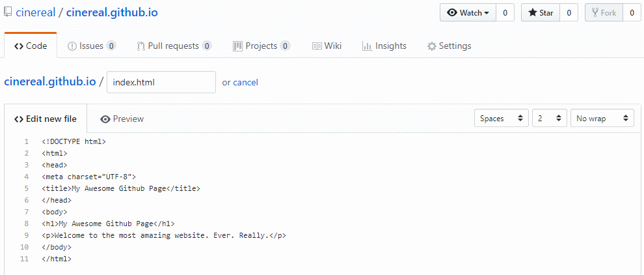Click the closing </html> line
The width and height of the screenshot is (644, 275).
(x=56, y=259)
